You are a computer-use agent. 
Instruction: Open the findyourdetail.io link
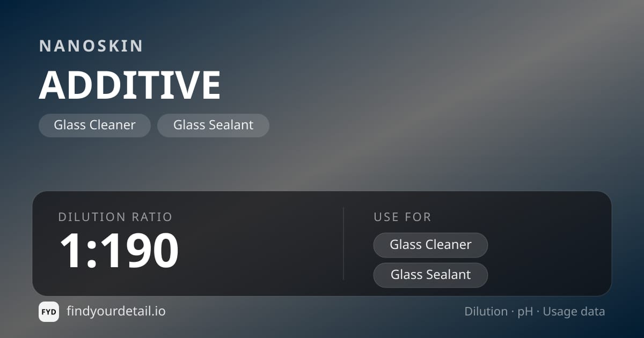tap(116, 311)
